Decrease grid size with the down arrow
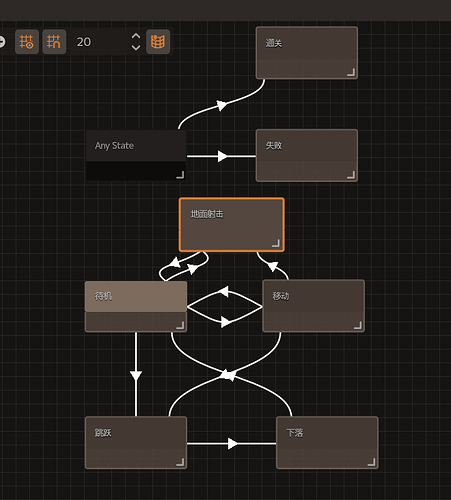The height and width of the screenshot is (500, 451). point(136,47)
